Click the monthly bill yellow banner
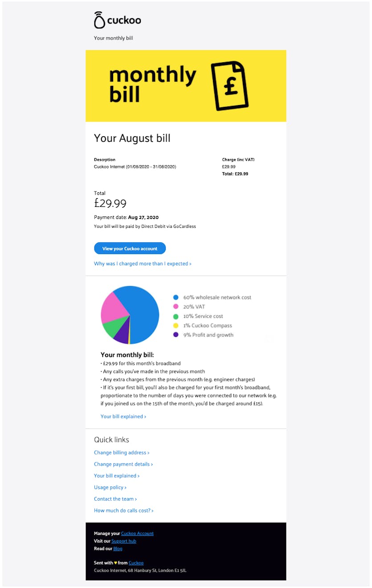372x588 pixels. [186, 86]
